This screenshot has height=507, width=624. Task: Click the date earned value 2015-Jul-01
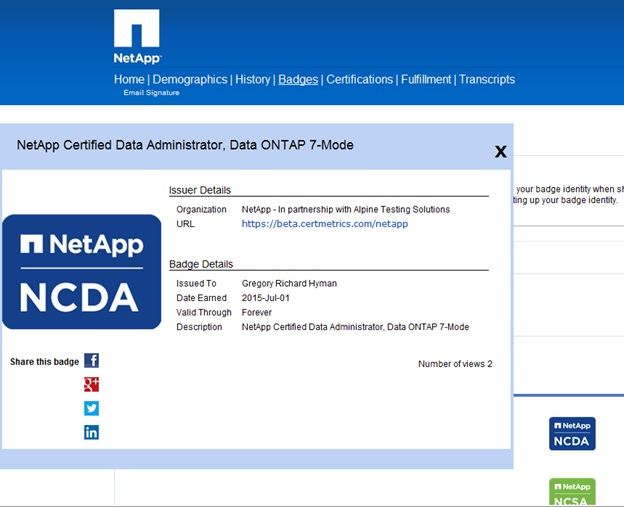[x=265, y=298]
